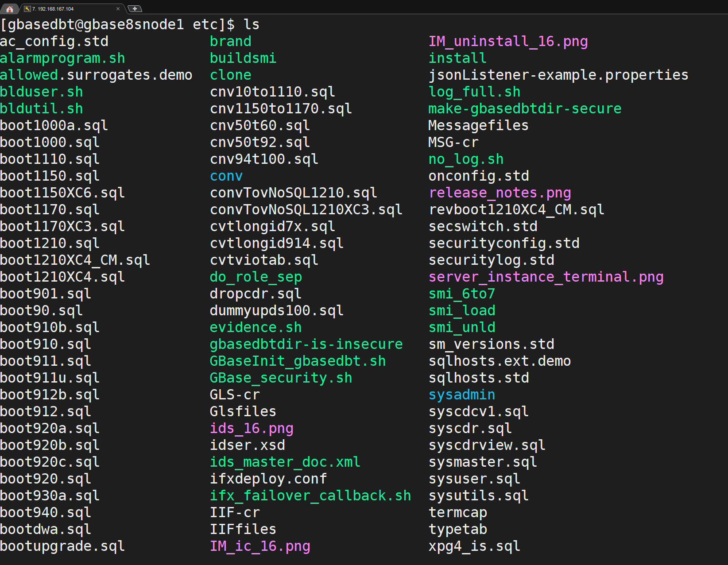Click boot911u.sql in the listing
The width and height of the screenshot is (728, 565).
(x=50, y=378)
